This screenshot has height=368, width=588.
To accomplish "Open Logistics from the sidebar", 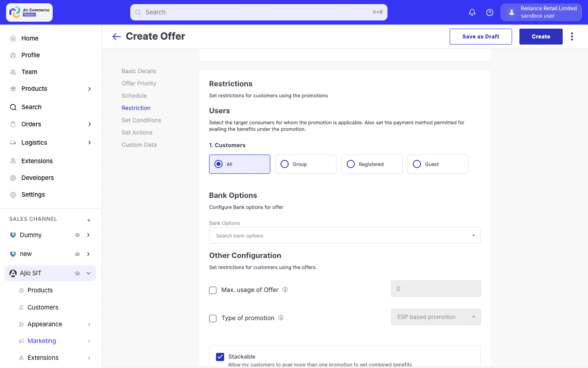I will click(x=34, y=142).
